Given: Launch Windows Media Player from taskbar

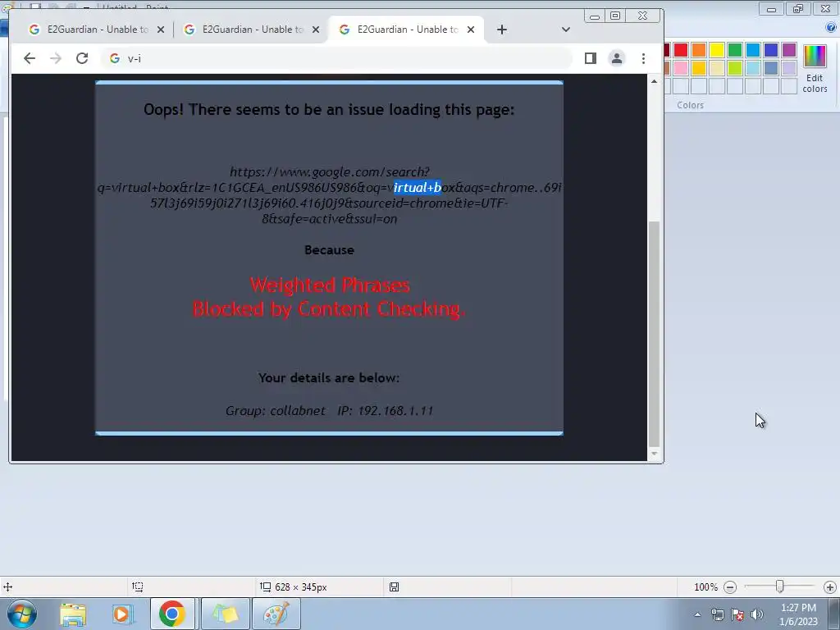Looking at the screenshot, I should point(121,614).
